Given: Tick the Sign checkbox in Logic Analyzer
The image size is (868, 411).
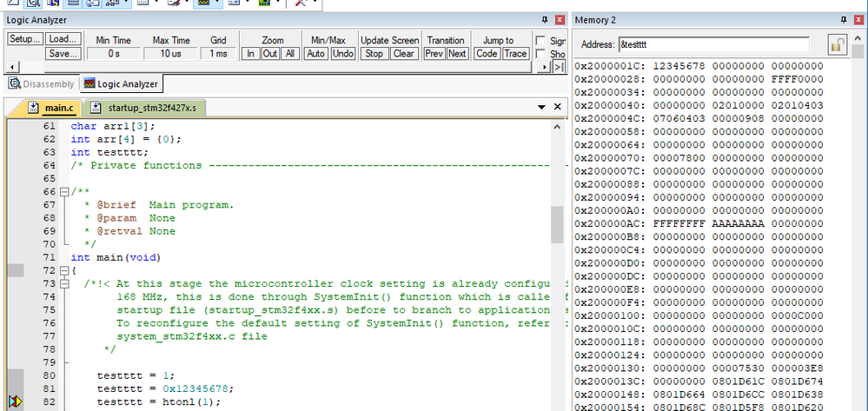Looking at the screenshot, I should tap(540, 41).
